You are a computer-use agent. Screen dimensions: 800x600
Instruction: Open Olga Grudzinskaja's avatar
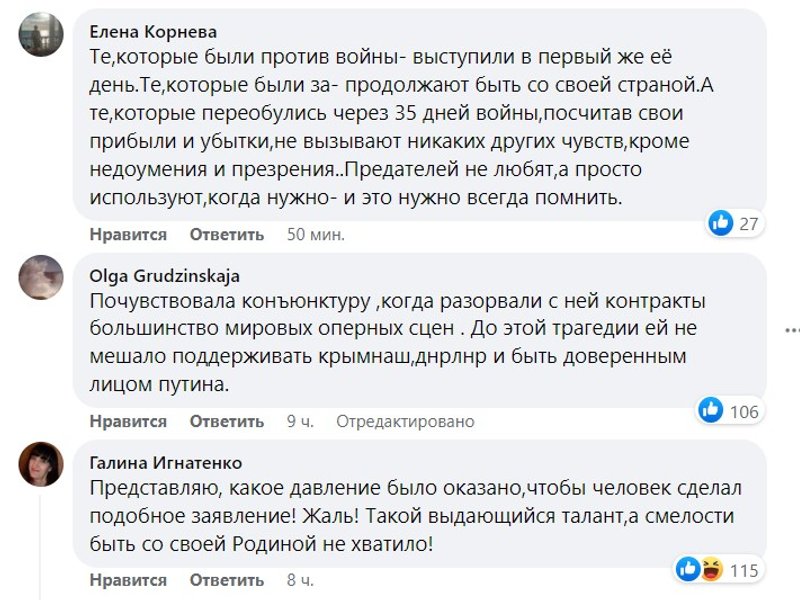[41, 276]
